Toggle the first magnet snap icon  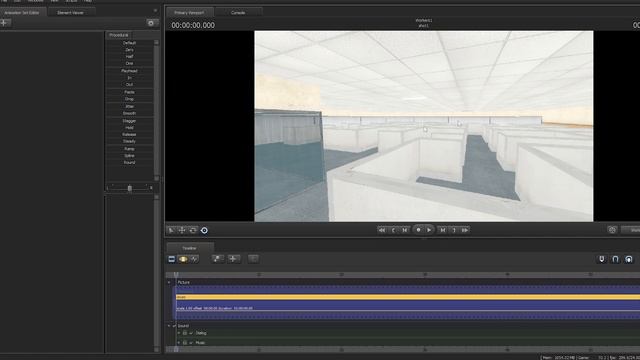tap(602, 259)
